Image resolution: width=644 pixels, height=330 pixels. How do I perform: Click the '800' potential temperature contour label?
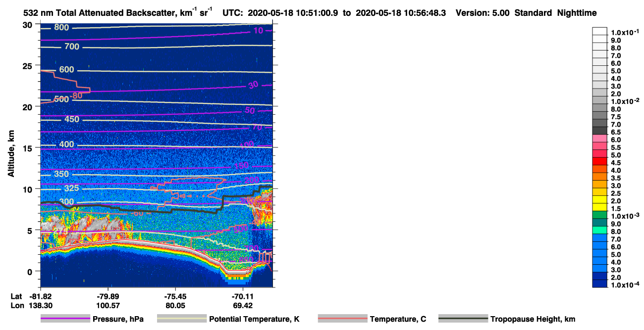pos(61,28)
